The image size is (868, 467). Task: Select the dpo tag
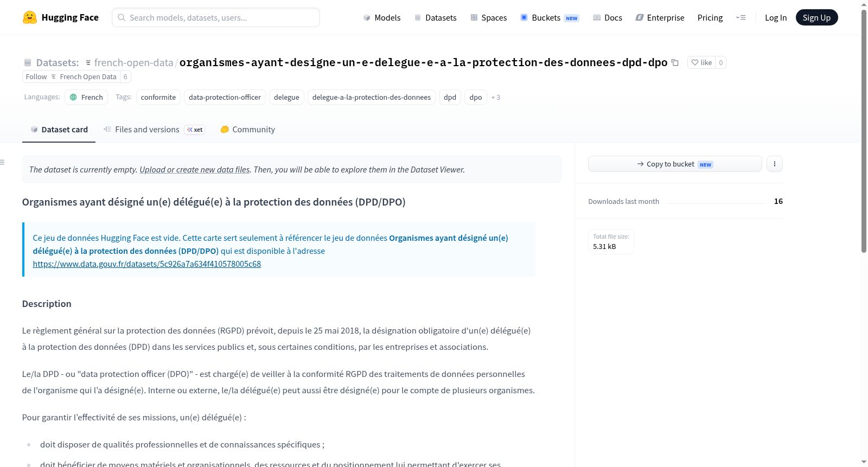[476, 97]
